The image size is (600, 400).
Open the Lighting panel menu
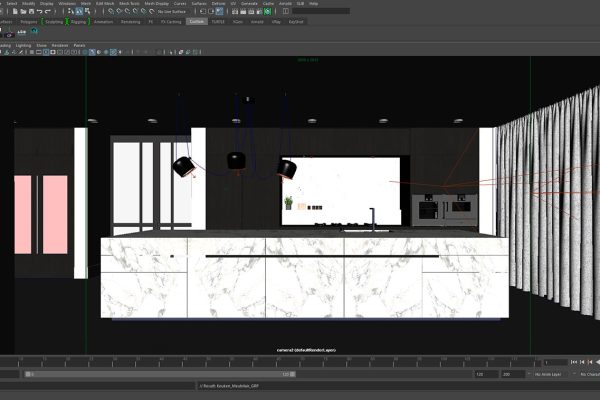pyautogui.click(x=23, y=46)
